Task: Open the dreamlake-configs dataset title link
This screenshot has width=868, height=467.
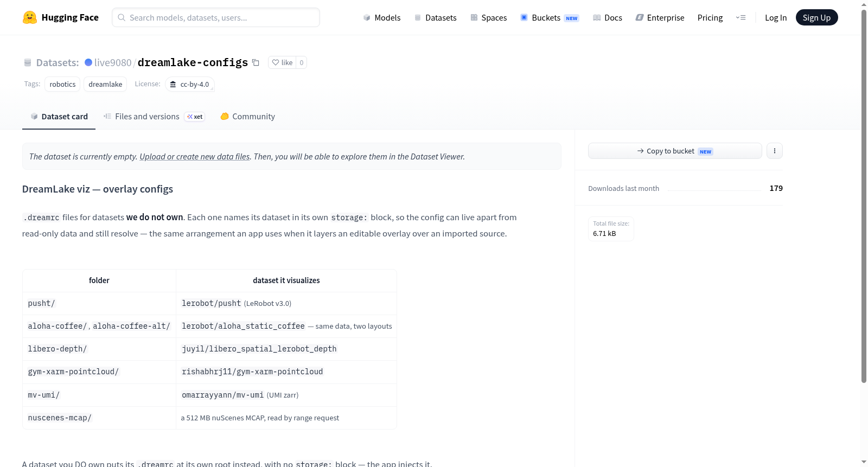Action: (193, 62)
